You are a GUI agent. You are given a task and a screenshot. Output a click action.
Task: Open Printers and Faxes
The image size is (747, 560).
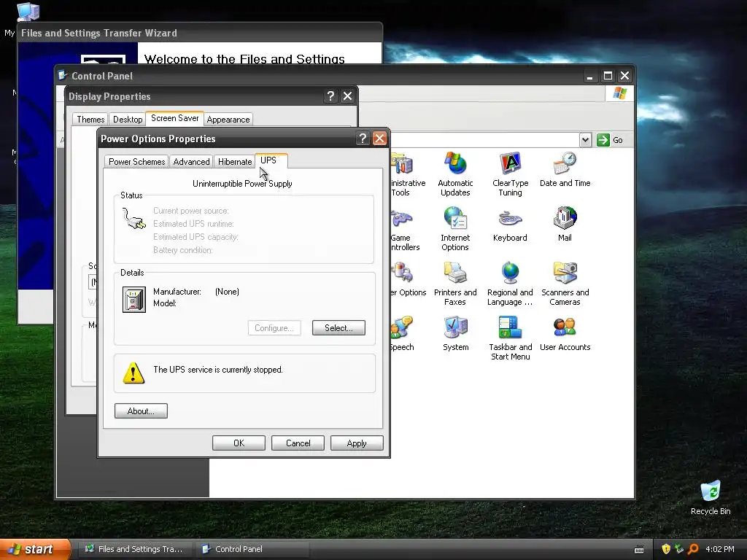coord(455,284)
